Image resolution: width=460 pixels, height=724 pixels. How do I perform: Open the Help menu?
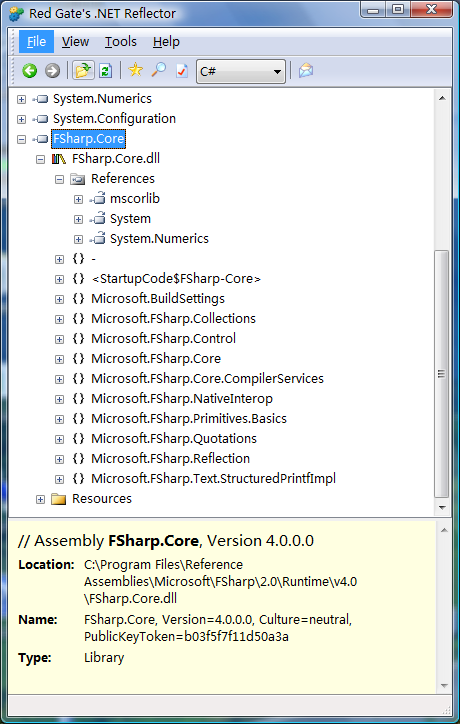(166, 42)
